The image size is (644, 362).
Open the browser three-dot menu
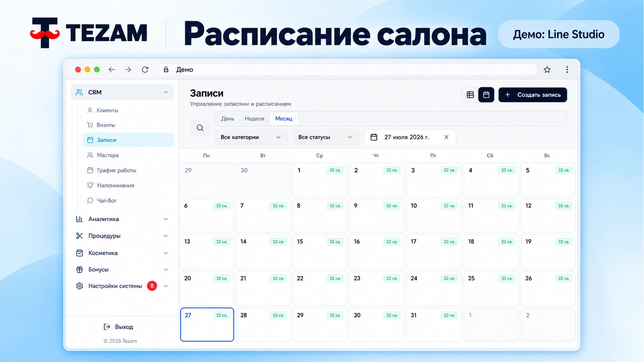pos(567,70)
